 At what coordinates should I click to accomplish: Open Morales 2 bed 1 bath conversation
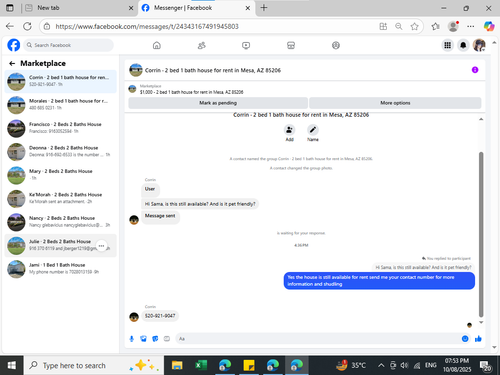click(x=61, y=105)
